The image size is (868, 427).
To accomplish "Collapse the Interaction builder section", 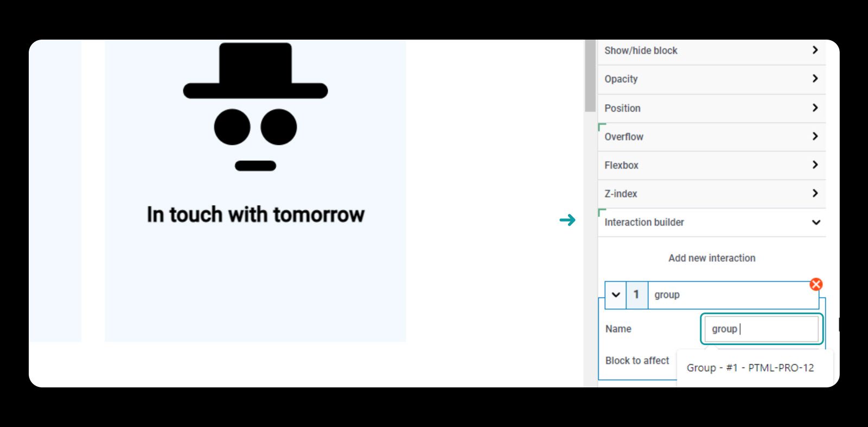I will coord(711,222).
